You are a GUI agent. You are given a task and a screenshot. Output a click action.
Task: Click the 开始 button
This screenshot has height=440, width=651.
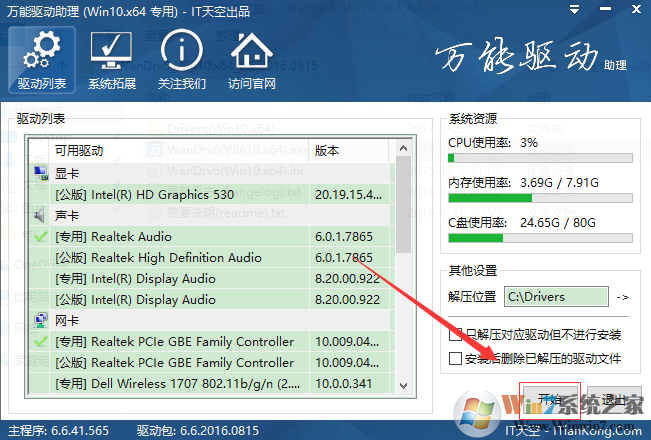(x=551, y=400)
